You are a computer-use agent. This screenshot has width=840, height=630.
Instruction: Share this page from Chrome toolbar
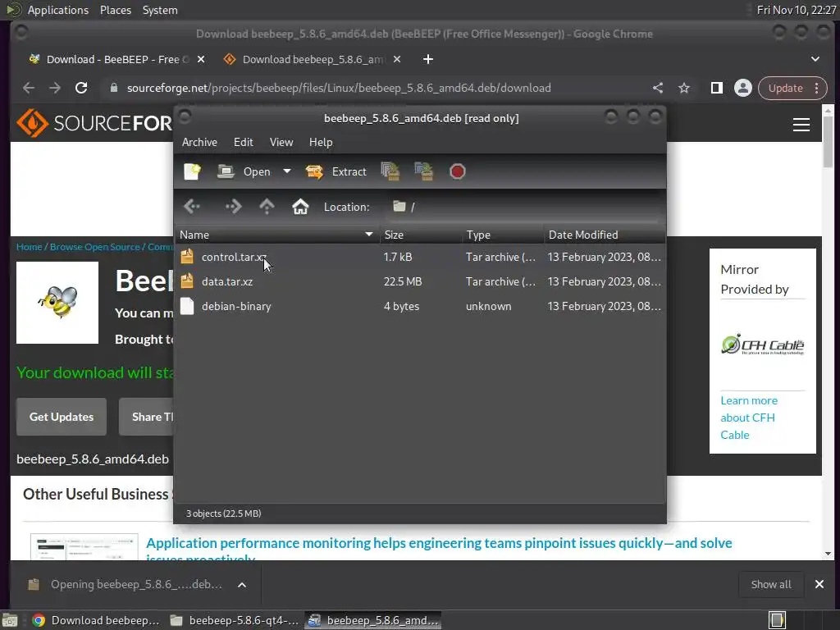tap(658, 88)
